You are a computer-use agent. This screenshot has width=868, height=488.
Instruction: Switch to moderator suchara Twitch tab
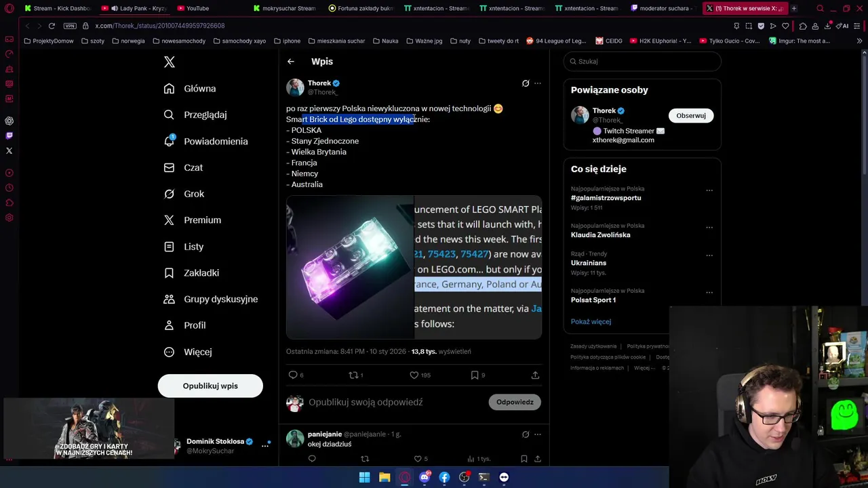663,8
